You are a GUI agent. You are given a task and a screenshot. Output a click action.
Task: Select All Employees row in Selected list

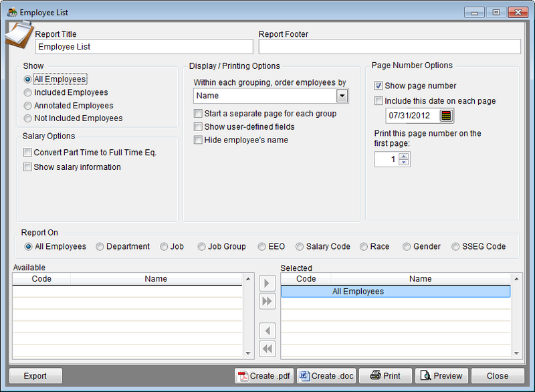(x=395, y=292)
